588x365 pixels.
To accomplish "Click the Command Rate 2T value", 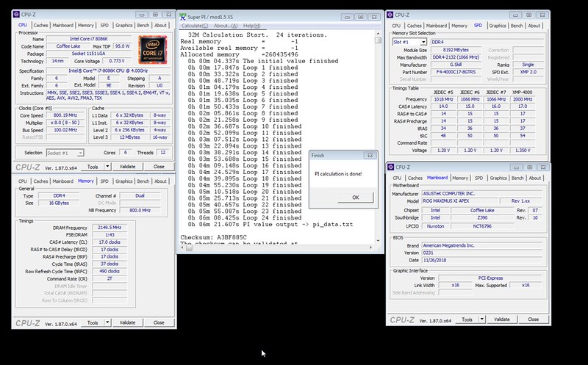I will [x=109, y=279].
